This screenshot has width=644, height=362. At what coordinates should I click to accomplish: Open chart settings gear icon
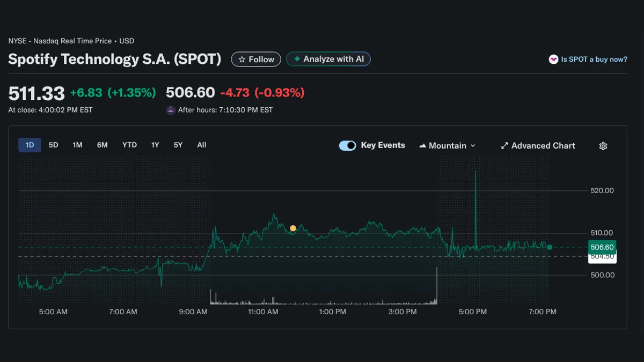click(x=603, y=146)
